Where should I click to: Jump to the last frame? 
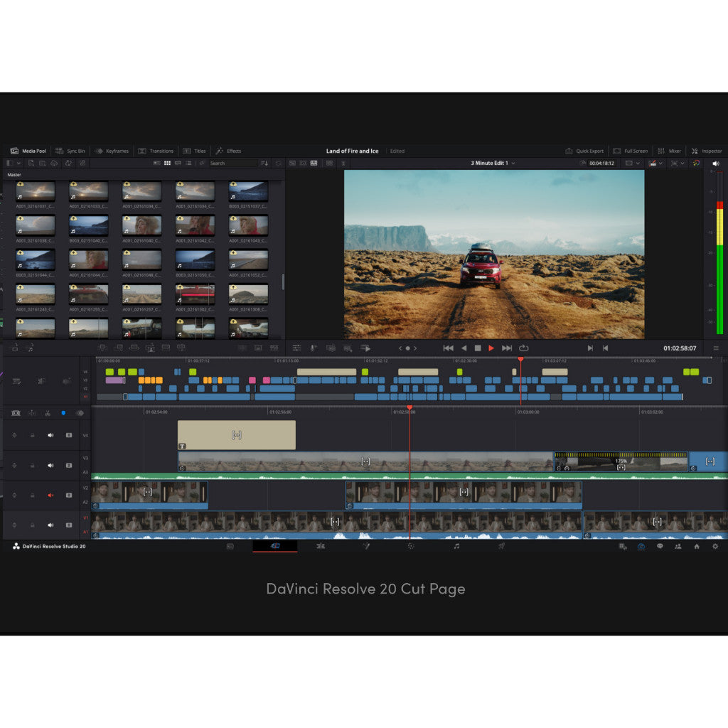506,348
